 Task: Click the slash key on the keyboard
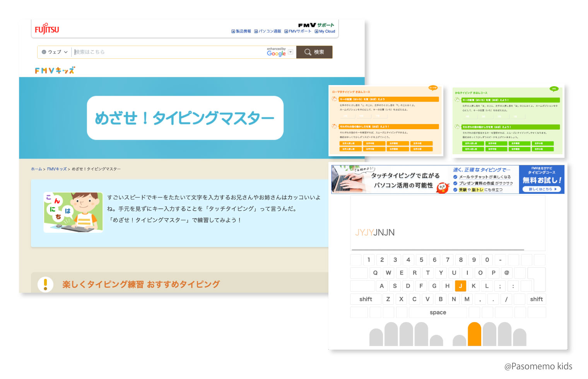(506, 299)
